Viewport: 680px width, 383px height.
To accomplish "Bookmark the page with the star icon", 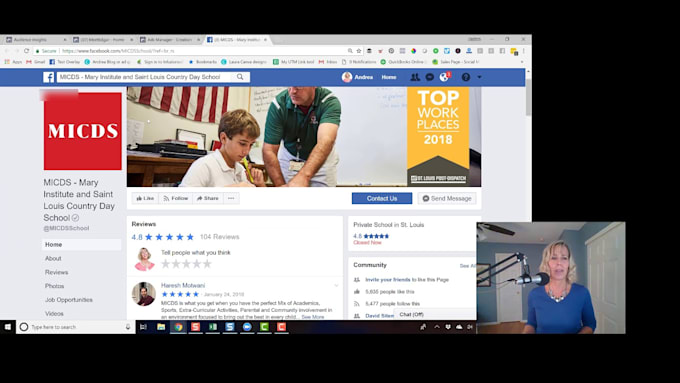I will tap(359, 51).
